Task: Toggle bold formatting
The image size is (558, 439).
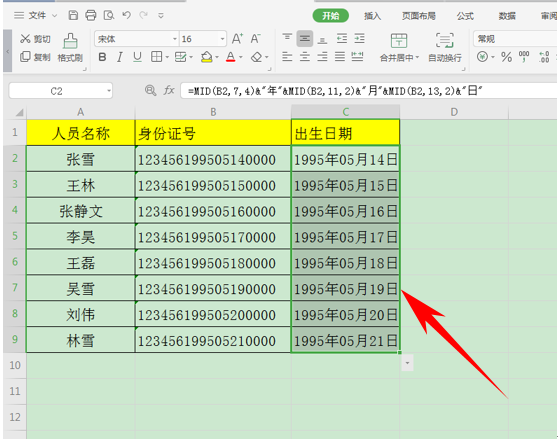Action: 102,57
